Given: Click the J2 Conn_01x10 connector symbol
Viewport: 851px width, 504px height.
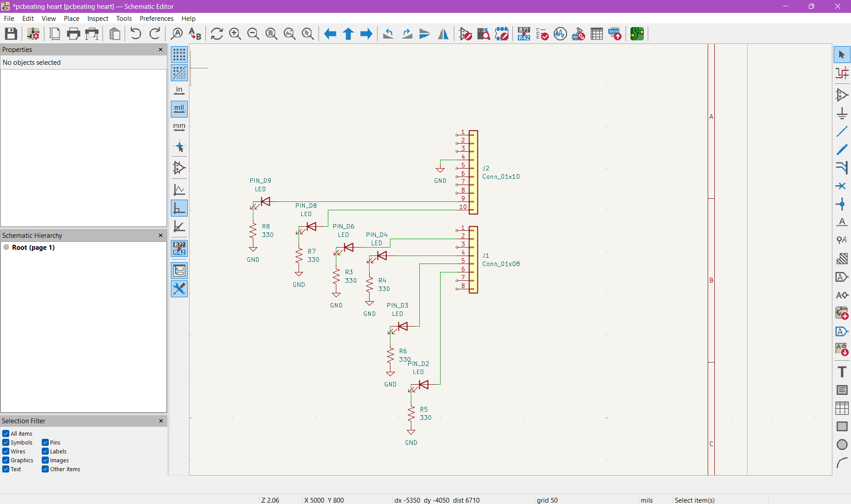Looking at the screenshot, I should (x=473, y=172).
